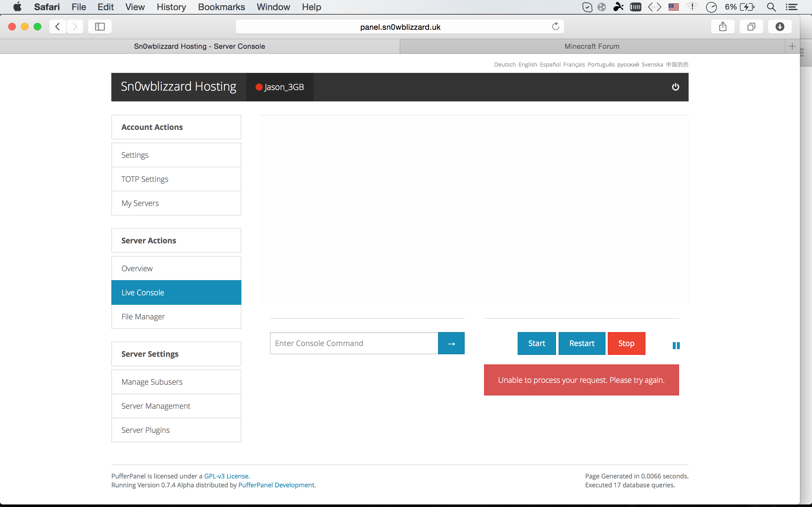Viewport: 812px width, 507px height.
Task: Focus the Enter Console Command field
Action: (x=354, y=343)
